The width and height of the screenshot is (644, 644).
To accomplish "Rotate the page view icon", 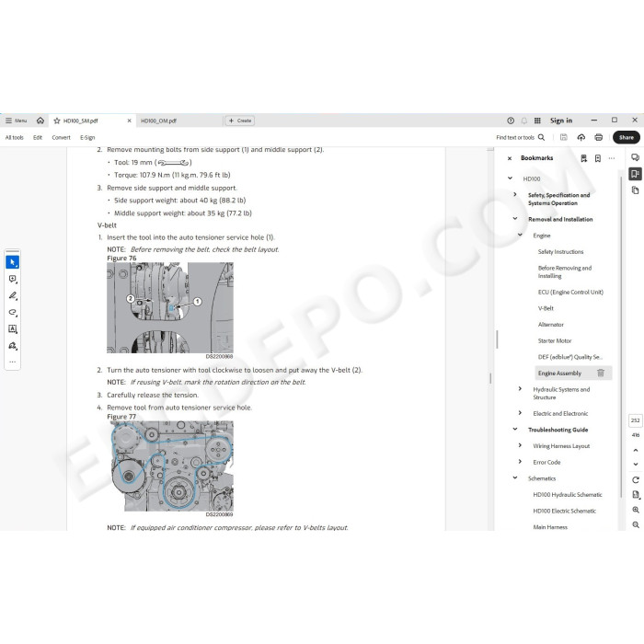I will [x=636, y=479].
